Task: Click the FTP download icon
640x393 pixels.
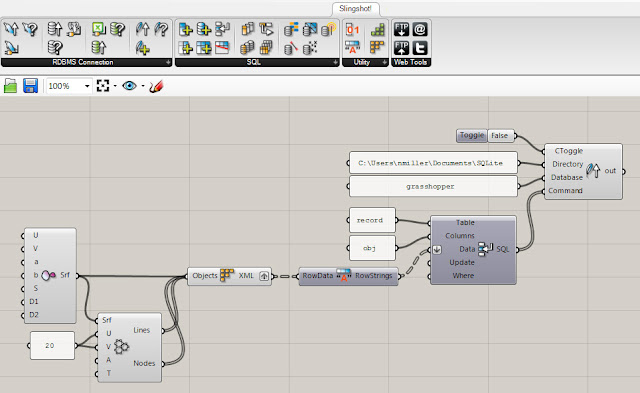Action: point(401,29)
